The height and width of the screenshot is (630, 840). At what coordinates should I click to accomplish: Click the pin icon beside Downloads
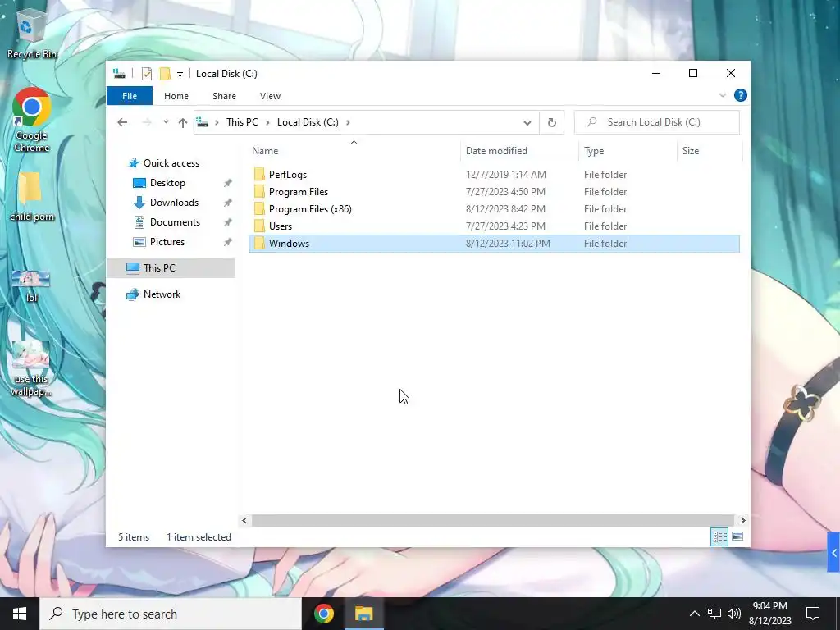pos(228,203)
